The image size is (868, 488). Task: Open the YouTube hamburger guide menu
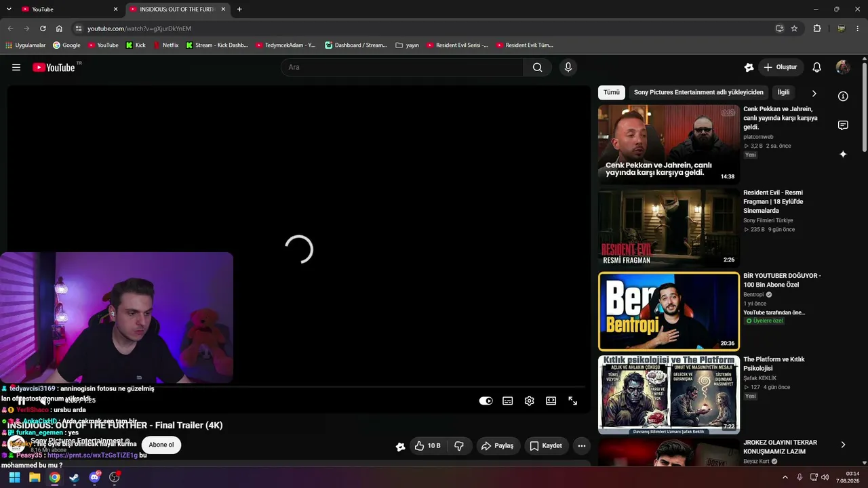pyautogui.click(x=16, y=67)
